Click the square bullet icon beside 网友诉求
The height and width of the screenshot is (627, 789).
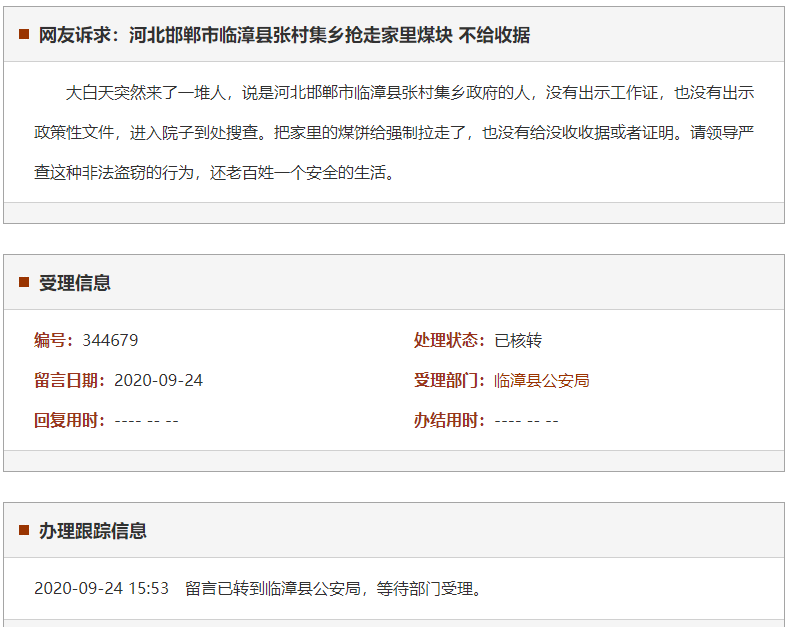pyautogui.click(x=24, y=35)
